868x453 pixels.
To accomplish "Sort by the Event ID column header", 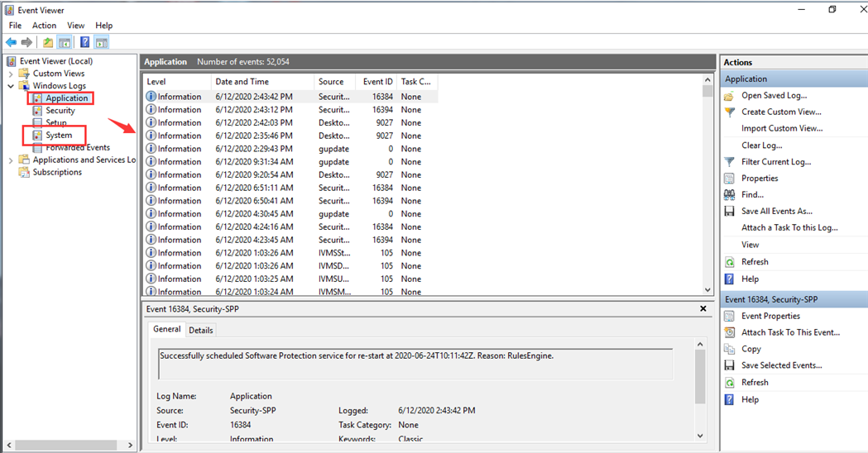I will tap(376, 82).
